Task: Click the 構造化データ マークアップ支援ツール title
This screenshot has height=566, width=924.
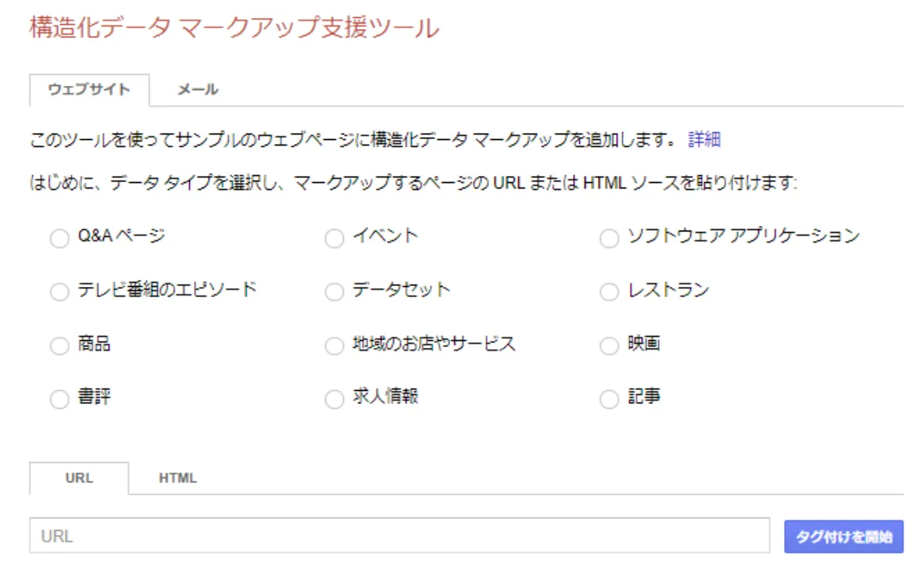Action: 234,27
